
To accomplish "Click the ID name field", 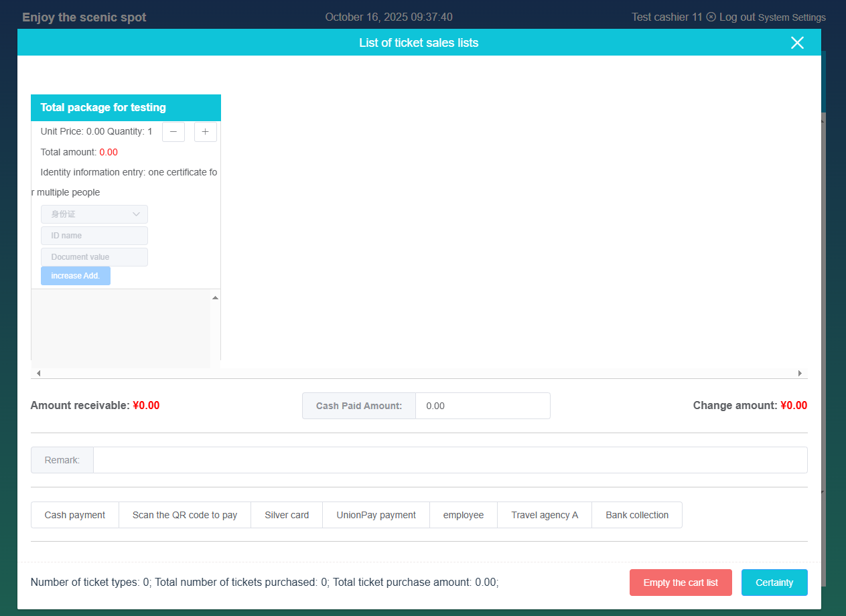I will (94, 236).
